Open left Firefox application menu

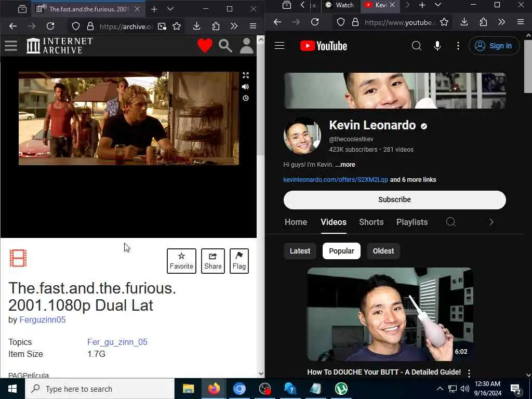(x=253, y=26)
